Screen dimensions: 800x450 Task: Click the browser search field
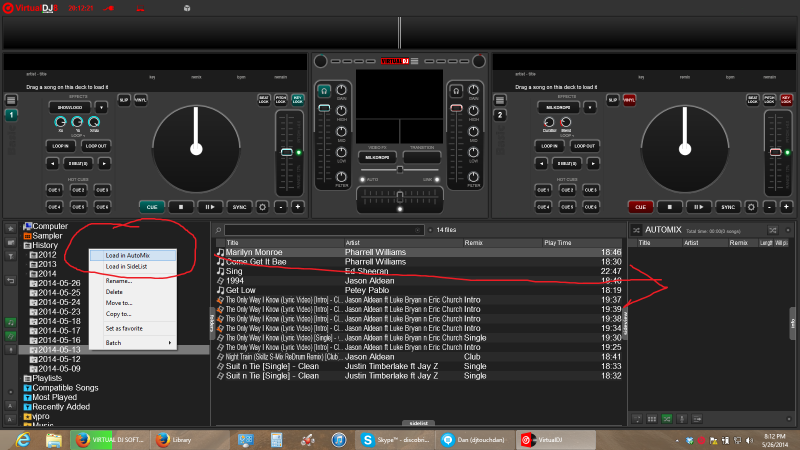[x=324, y=230]
